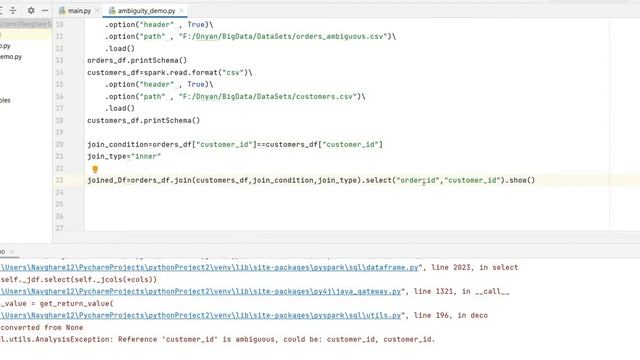640x360 pixels.
Task: Open Project panel settings gear
Action: 31,11
